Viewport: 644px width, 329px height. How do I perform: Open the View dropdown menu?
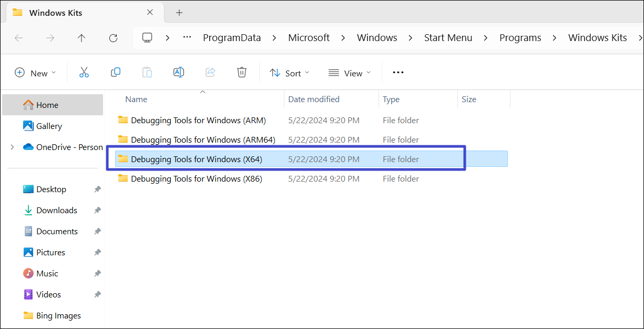(350, 73)
